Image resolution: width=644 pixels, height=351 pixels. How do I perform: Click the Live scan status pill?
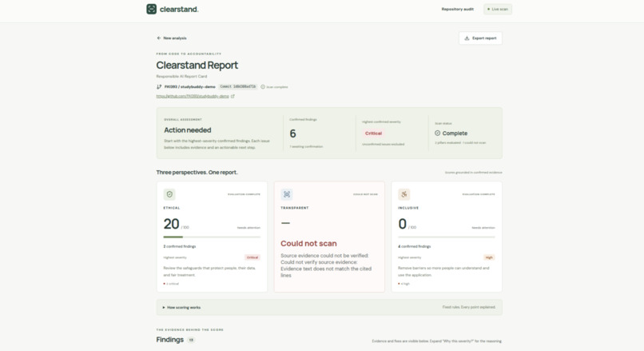498,9
